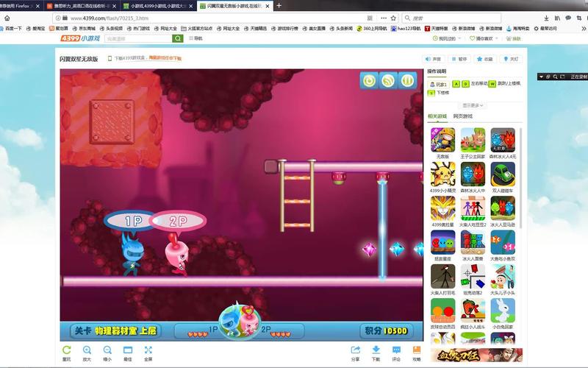This screenshot has width=588, height=368.
Task: Click the 血饮刀狂 ad banner
Action: (x=476, y=355)
